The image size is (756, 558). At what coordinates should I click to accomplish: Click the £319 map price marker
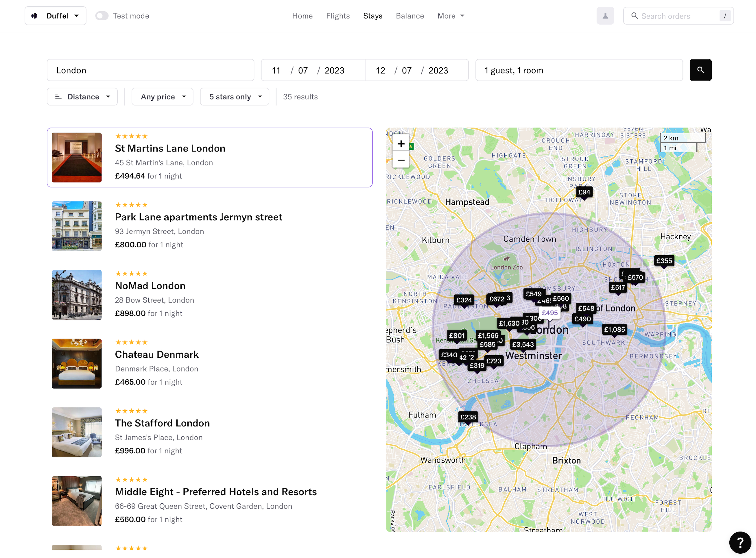(x=477, y=365)
